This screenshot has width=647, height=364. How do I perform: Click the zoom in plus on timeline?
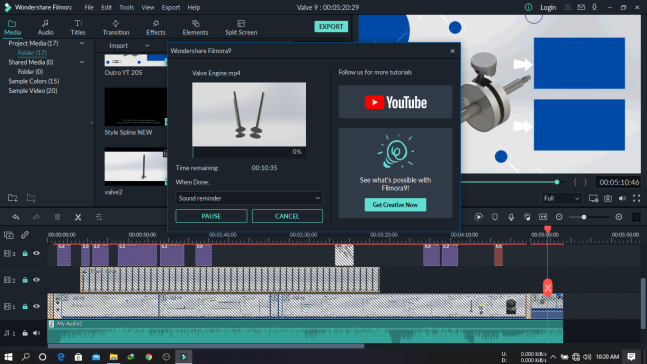point(619,217)
